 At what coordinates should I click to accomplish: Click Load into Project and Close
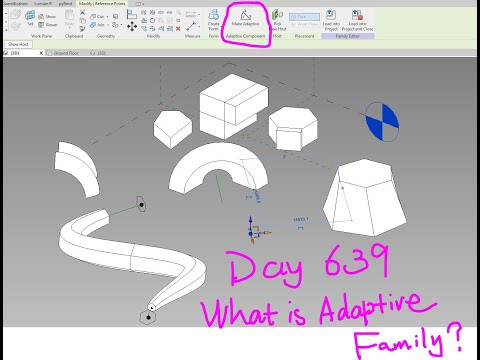click(x=357, y=20)
